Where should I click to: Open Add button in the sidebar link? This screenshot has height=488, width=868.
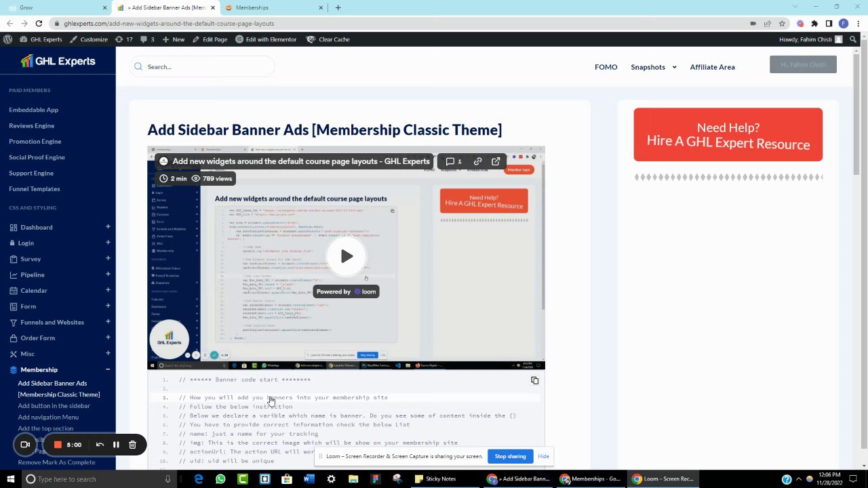pos(54,406)
